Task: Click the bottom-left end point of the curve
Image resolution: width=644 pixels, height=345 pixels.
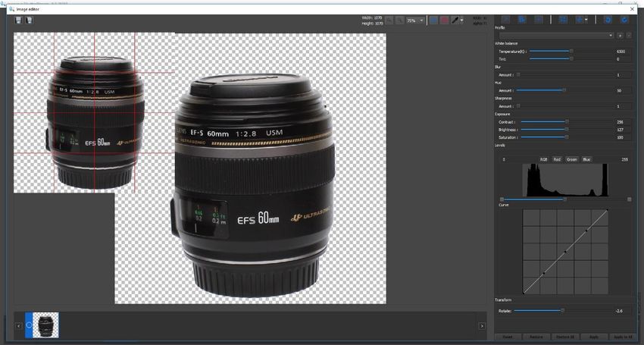Action: coord(524,293)
